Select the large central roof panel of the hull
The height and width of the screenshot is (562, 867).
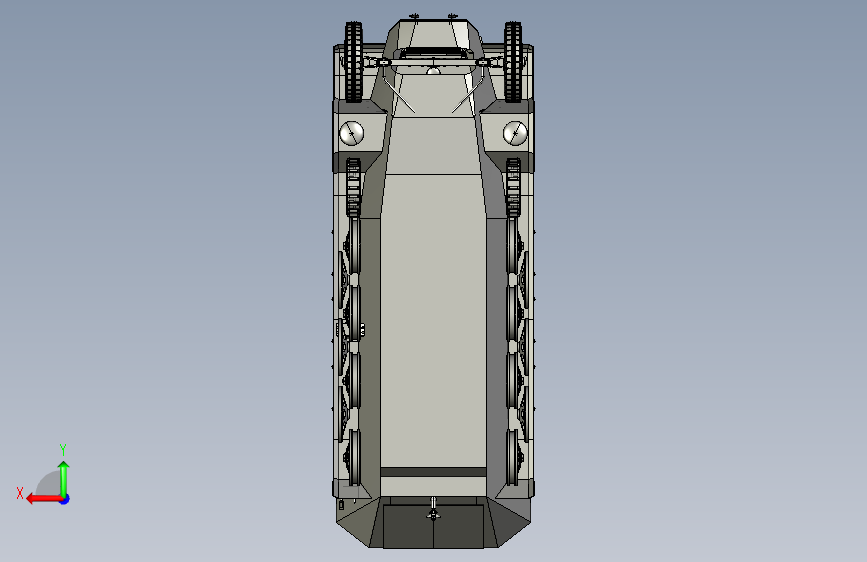[434, 321]
